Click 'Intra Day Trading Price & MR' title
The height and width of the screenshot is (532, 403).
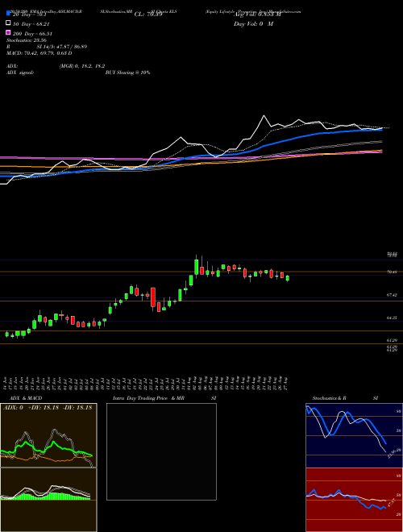148,398
